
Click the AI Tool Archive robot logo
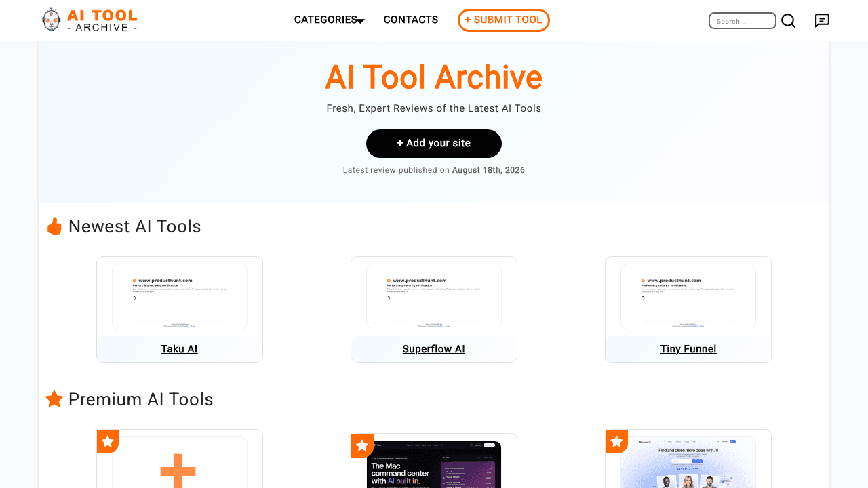point(90,20)
